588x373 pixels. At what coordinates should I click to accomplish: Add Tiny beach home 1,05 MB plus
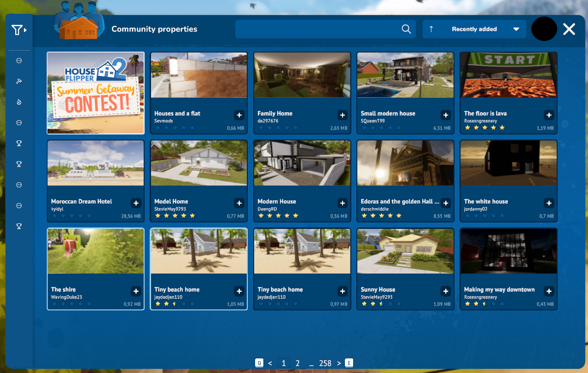coord(239,291)
